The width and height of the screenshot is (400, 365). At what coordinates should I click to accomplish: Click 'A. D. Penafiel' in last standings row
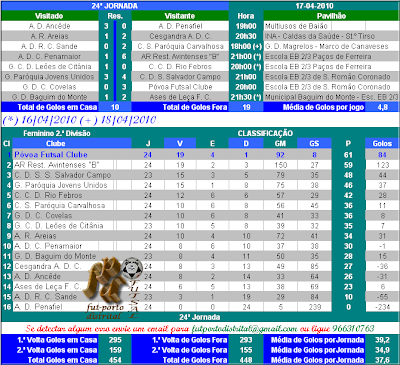click(x=38, y=307)
